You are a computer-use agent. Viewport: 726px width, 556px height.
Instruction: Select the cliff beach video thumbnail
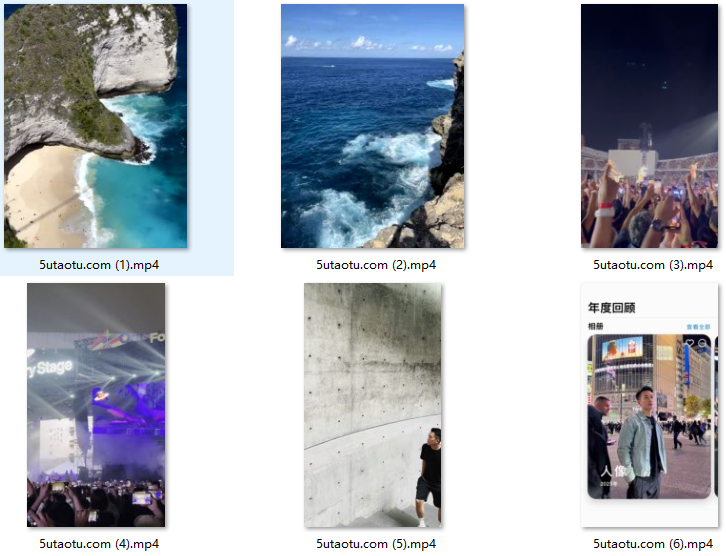click(95, 126)
